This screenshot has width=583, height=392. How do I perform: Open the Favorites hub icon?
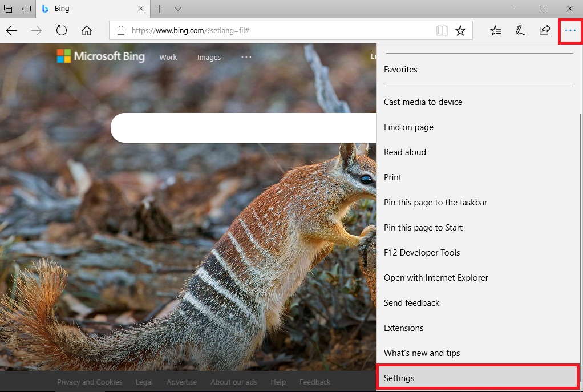point(496,31)
